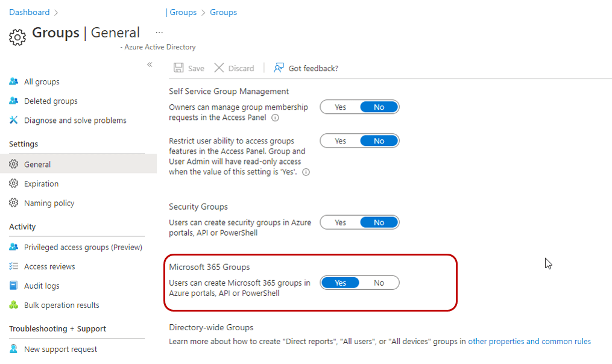Viewport: 612px width, 364px height.
Task: Open the other properties and common rules link
Action: click(529, 341)
